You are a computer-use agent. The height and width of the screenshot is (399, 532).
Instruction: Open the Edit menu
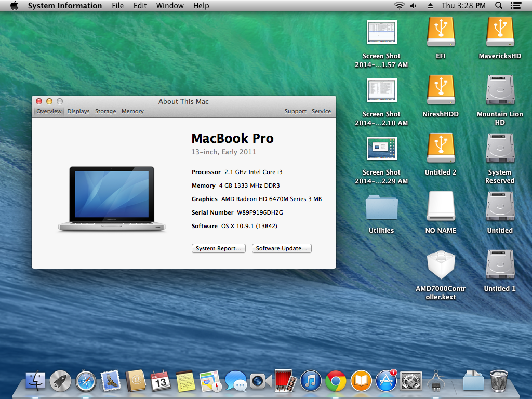coord(140,5)
